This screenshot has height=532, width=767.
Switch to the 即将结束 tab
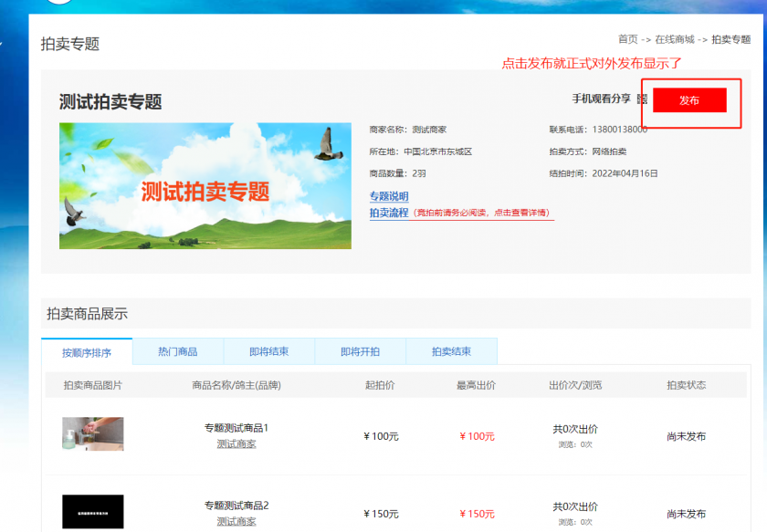click(x=268, y=352)
